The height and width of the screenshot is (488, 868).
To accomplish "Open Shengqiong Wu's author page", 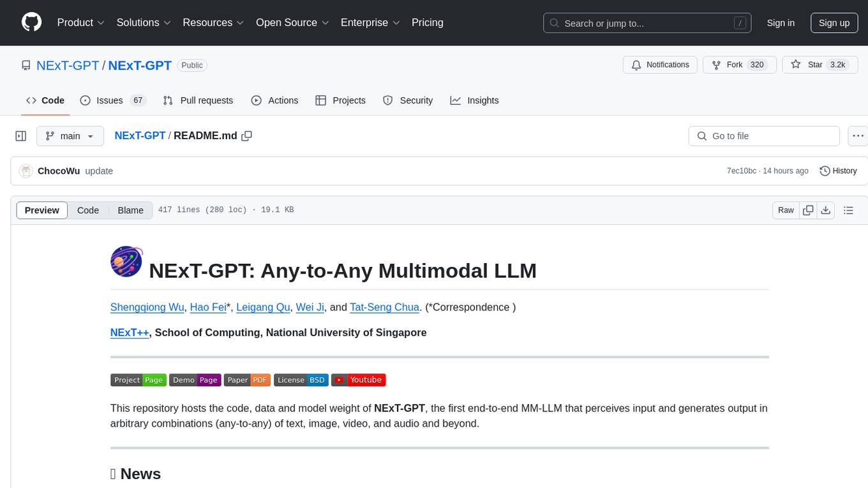I will (x=147, y=307).
